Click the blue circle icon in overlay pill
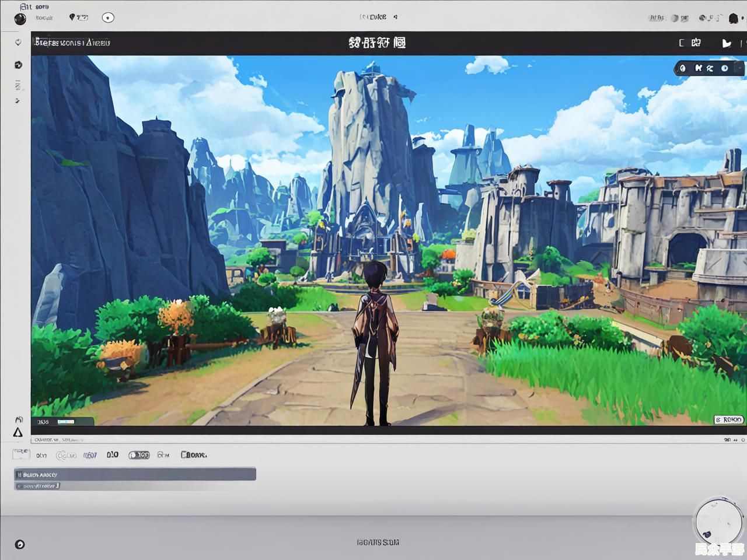Viewport: 747px width, 560px height. coord(724,68)
